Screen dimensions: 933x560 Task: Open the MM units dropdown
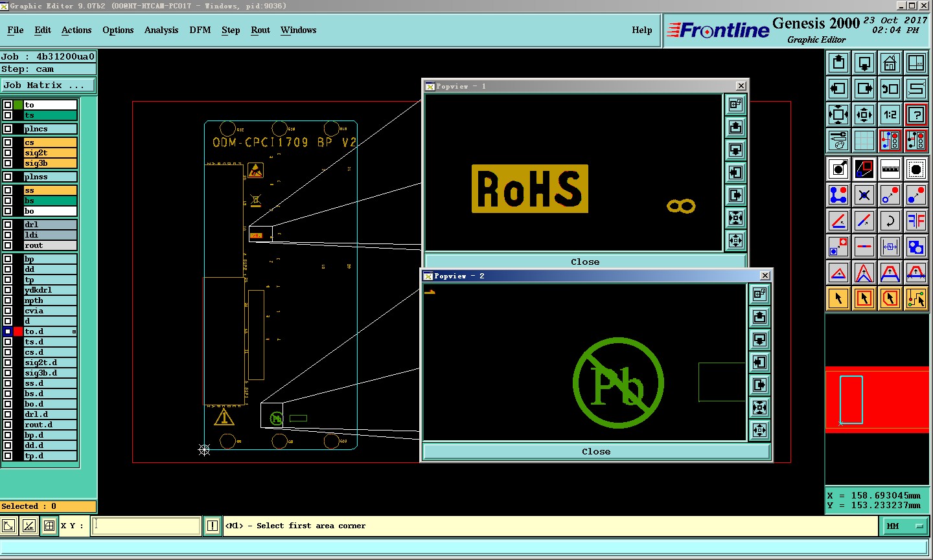pos(906,526)
